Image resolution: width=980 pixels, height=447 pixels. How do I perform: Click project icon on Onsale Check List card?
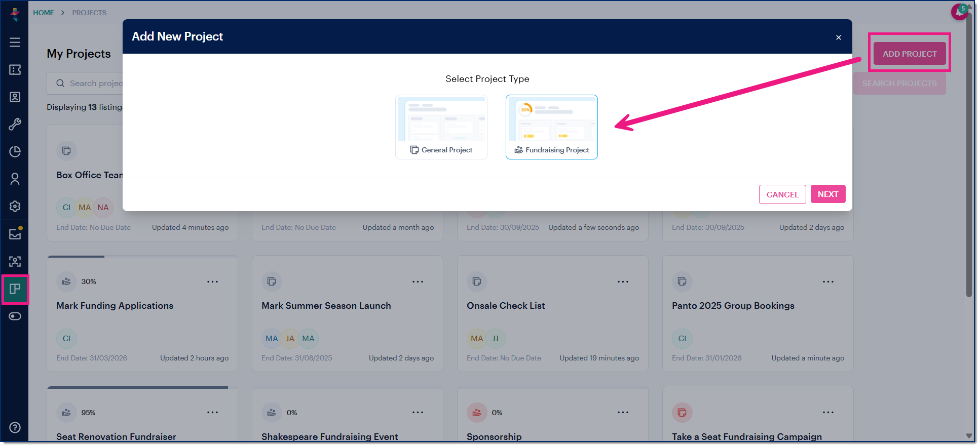pos(477,281)
